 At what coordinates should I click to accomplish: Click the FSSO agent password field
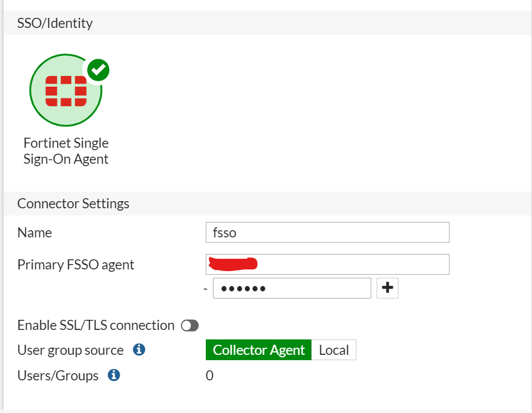click(291, 288)
